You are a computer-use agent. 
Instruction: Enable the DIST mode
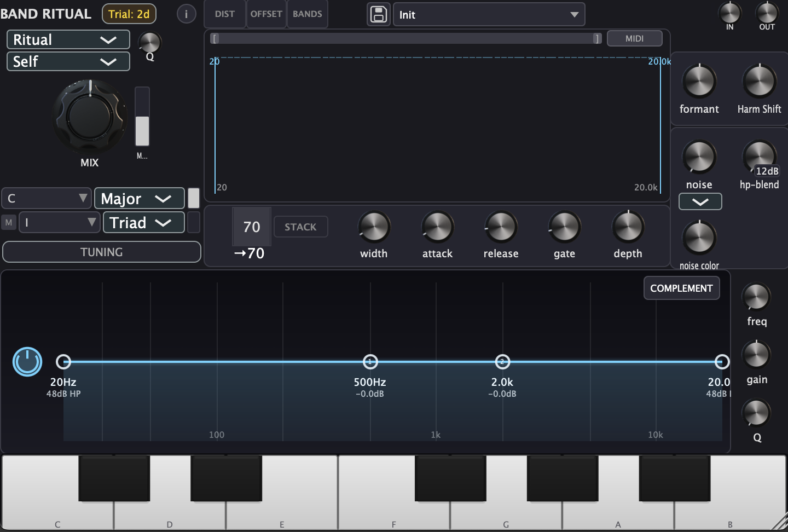pos(224,14)
